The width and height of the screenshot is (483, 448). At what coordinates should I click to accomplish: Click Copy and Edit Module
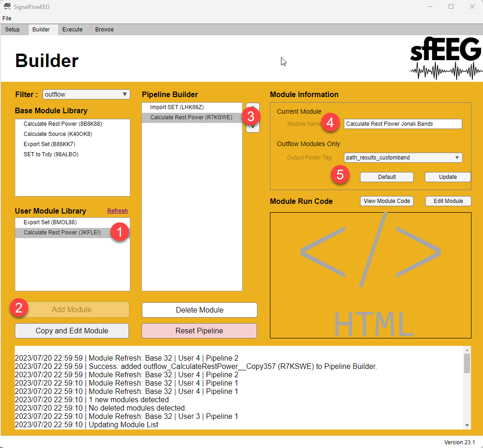[x=72, y=331]
